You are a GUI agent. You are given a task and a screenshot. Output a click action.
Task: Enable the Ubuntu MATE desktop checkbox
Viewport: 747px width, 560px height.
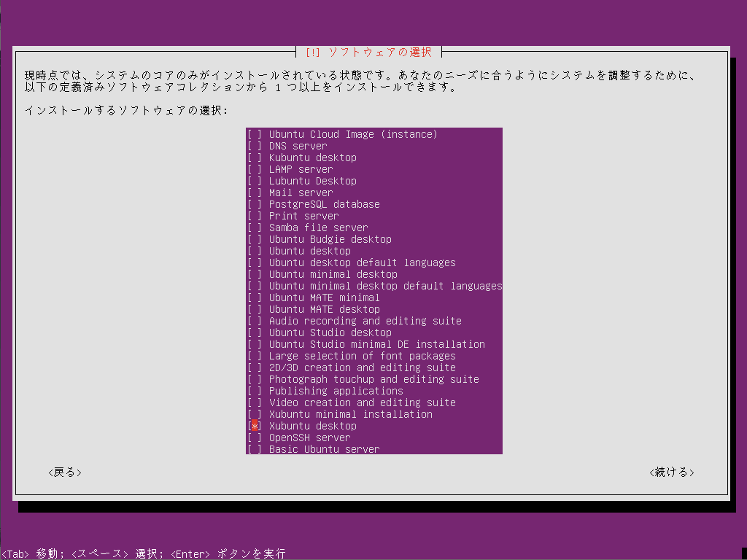pyautogui.click(x=255, y=309)
